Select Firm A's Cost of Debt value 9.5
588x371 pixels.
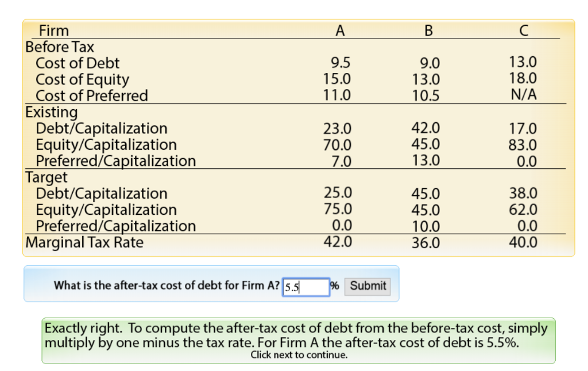(x=339, y=63)
